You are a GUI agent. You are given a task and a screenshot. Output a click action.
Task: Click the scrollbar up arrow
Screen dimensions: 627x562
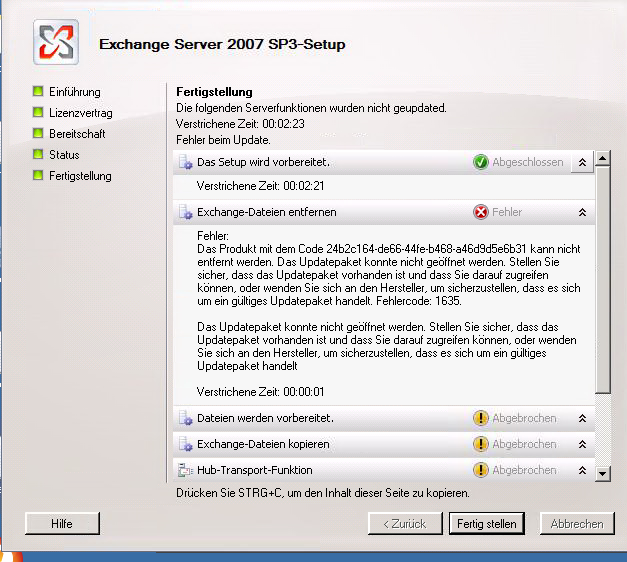click(603, 158)
